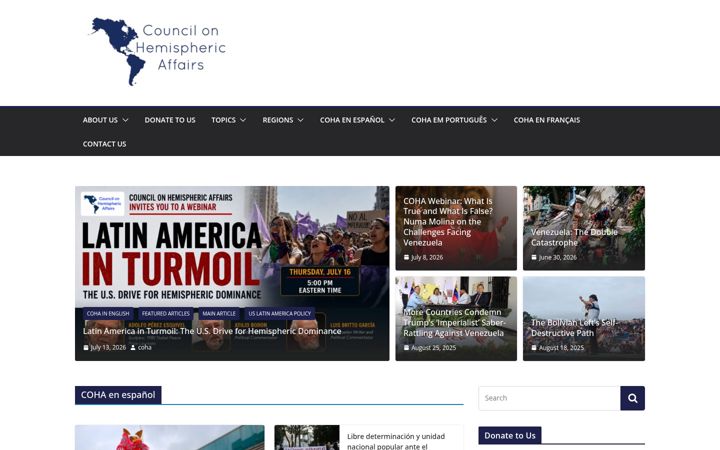Click the July 8, 2026 date text
720x450 pixels.
click(427, 257)
